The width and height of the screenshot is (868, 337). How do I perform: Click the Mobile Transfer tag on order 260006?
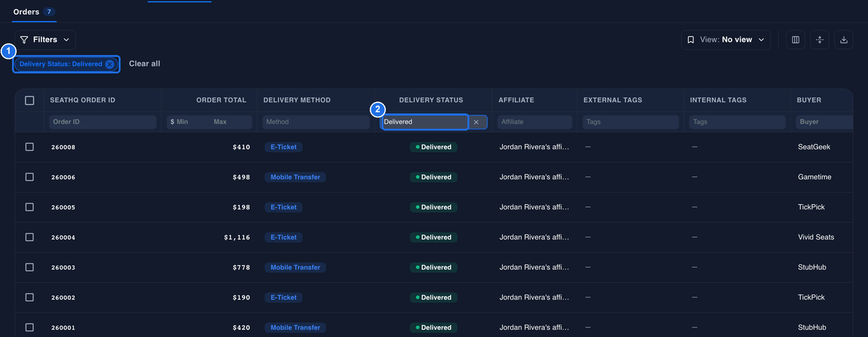tap(296, 177)
